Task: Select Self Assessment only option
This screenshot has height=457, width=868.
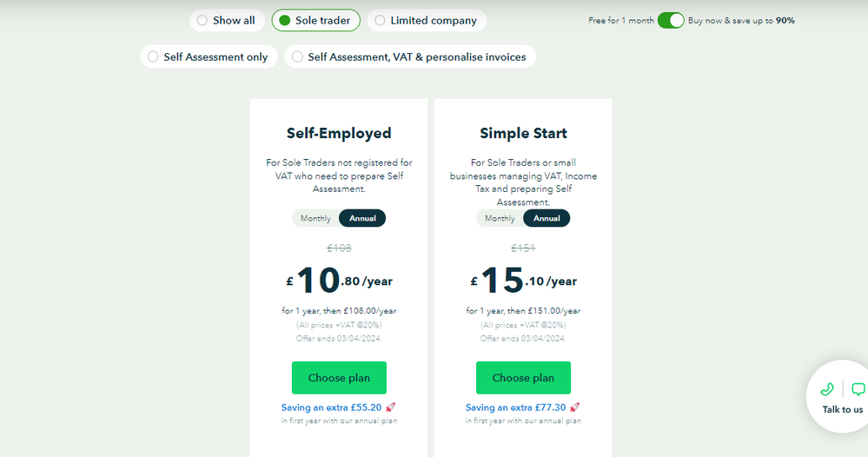Action: click(x=209, y=56)
